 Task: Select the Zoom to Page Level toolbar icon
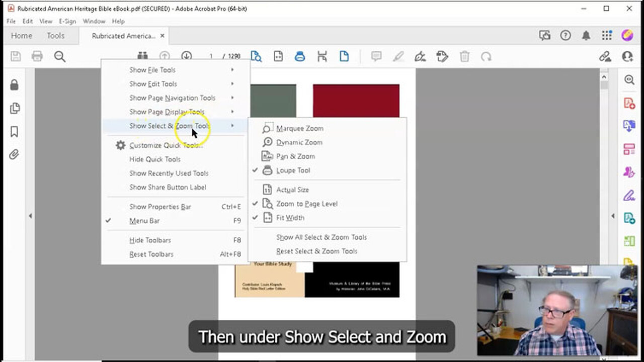tap(256, 56)
